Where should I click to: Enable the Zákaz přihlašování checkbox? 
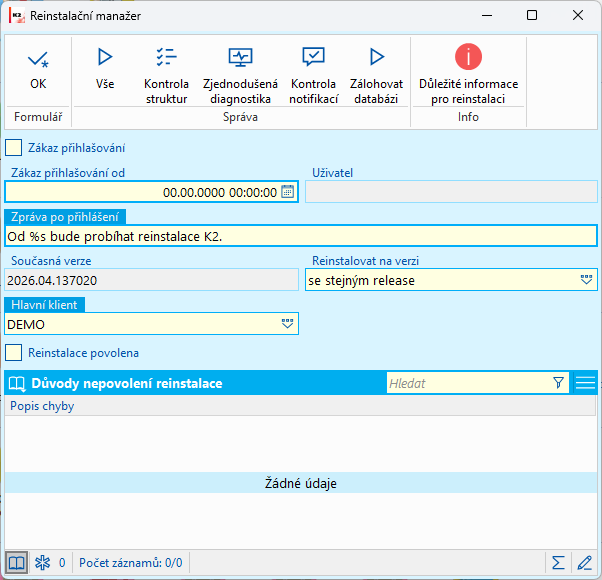click(13, 148)
